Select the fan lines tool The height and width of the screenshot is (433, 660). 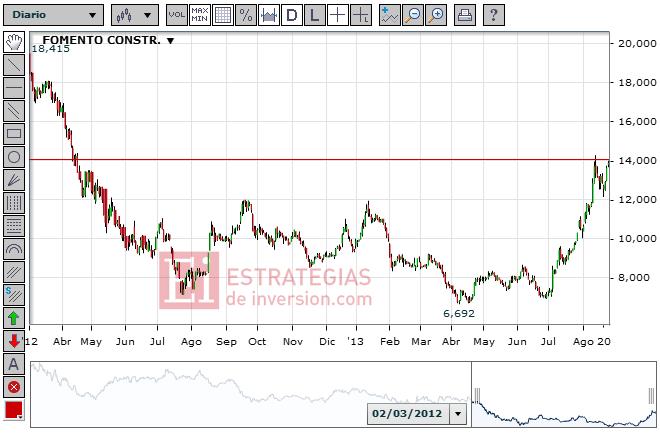point(14,180)
